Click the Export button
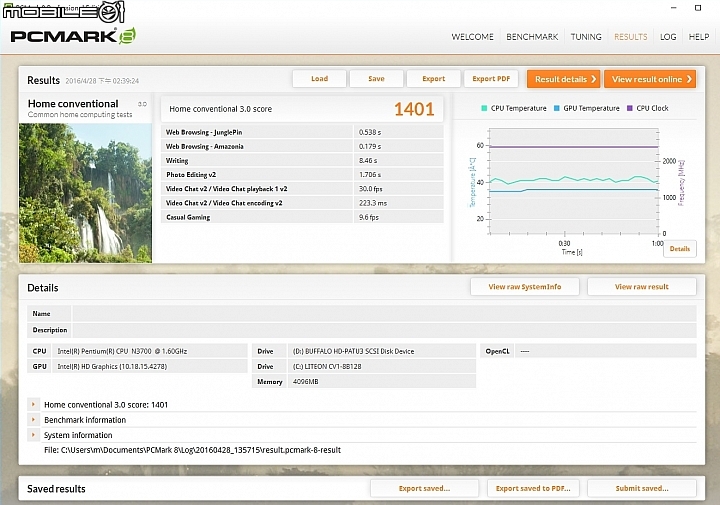 433,79
